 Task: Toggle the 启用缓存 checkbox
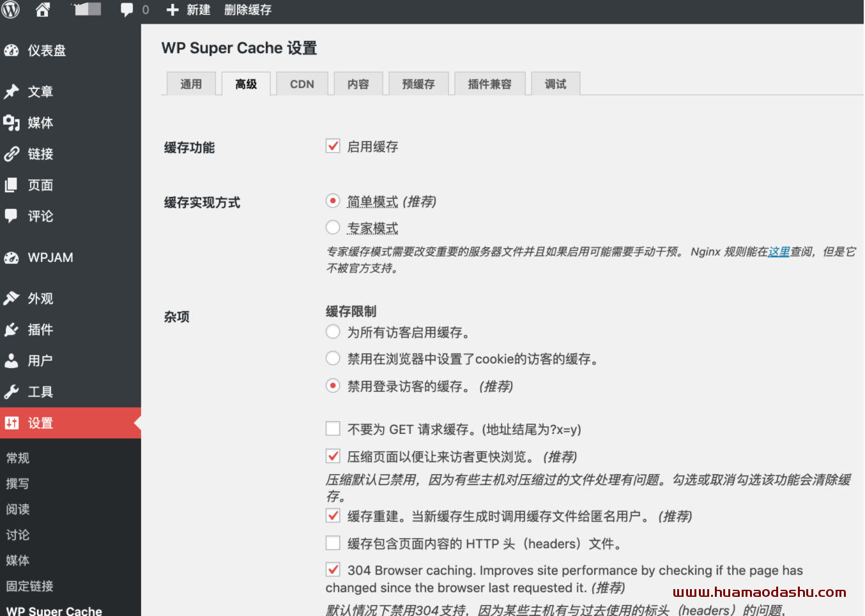pyautogui.click(x=333, y=146)
